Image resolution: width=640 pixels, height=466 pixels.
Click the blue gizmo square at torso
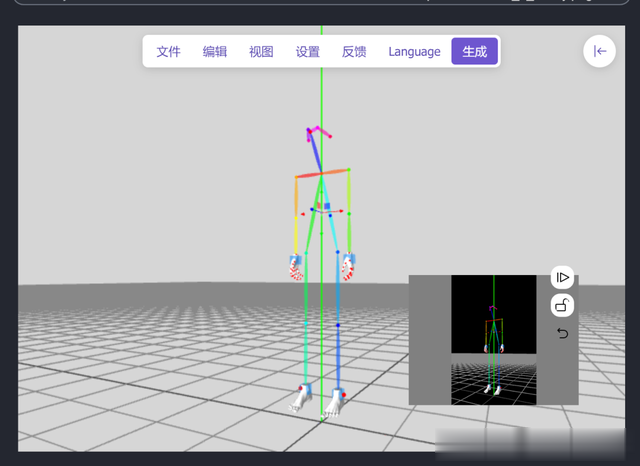(x=327, y=206)
